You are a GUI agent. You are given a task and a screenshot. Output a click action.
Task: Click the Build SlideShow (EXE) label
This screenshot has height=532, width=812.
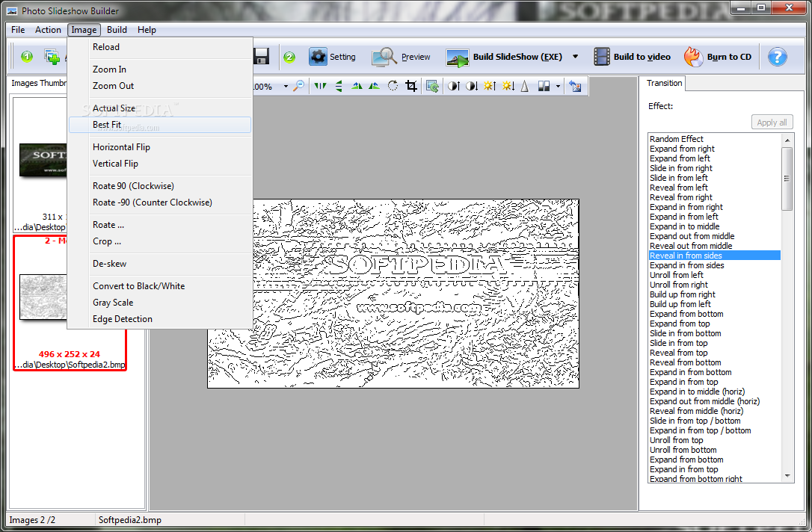517,57
